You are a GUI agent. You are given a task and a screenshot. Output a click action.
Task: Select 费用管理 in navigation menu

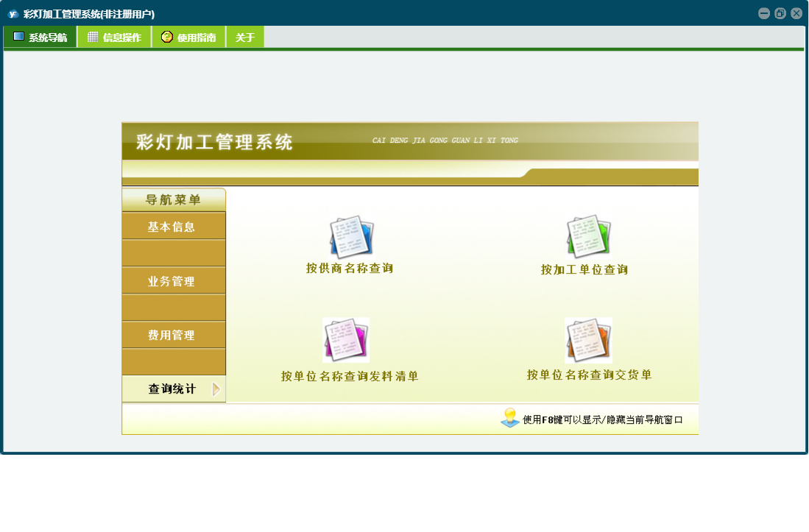[174, 335]
